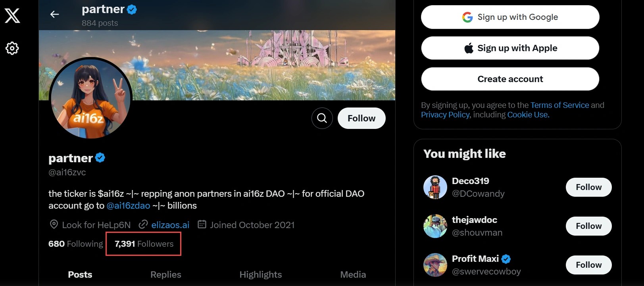Follow thejawdoc from suggestions

pos(588,226)
